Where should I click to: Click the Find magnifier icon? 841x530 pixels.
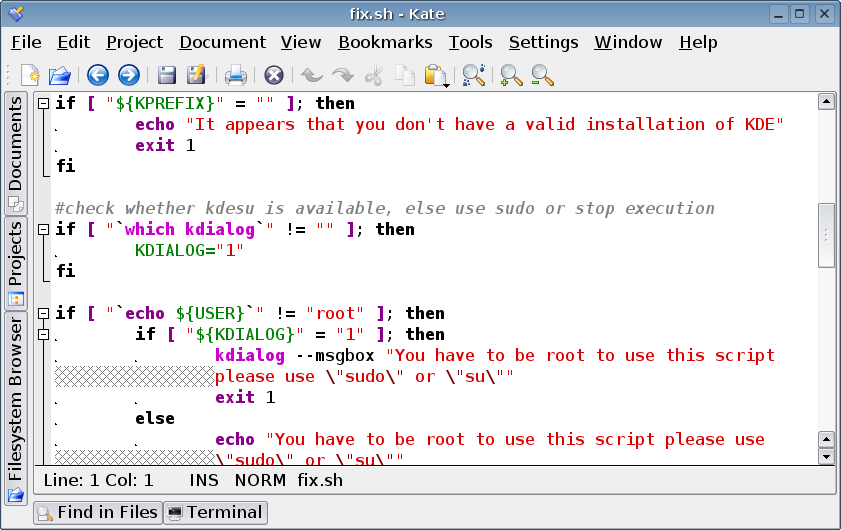click(474, 75)
